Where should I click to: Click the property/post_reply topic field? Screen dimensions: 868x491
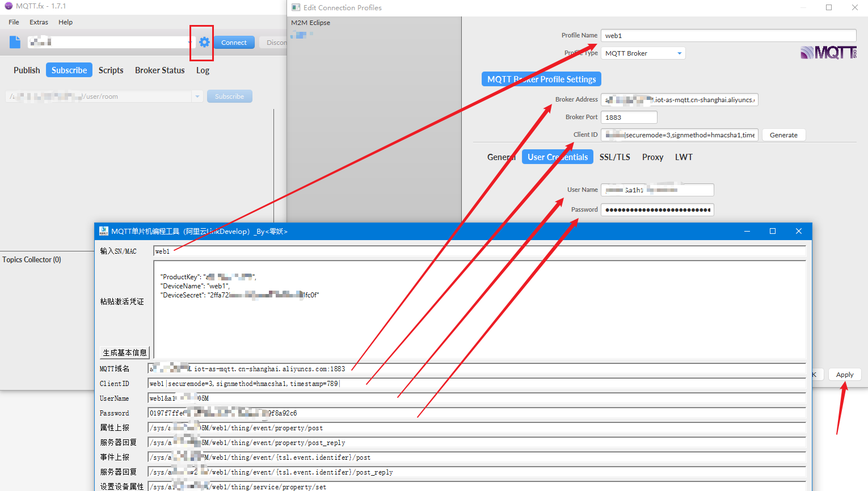[x=477, y=443]
